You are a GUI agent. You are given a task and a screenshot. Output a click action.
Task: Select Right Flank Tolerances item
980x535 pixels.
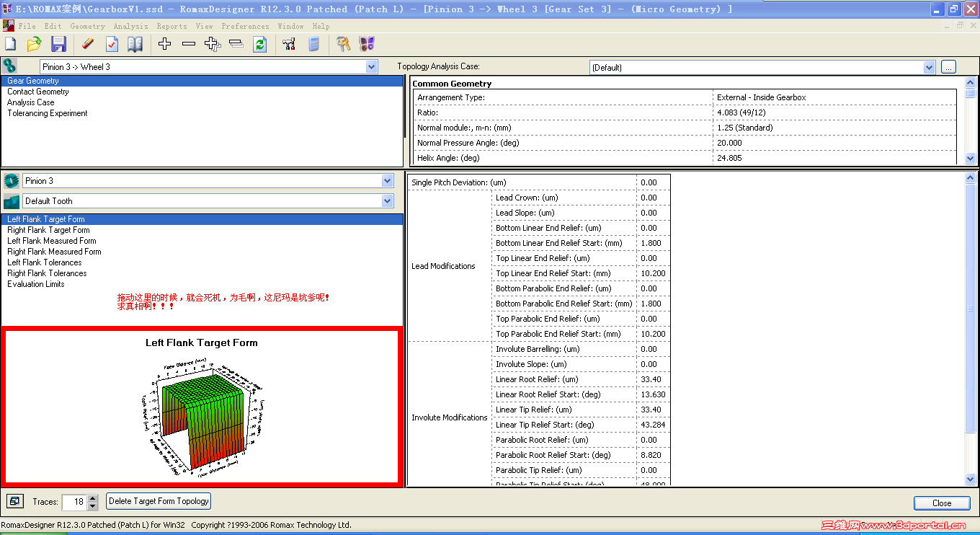tap(202, 273)
